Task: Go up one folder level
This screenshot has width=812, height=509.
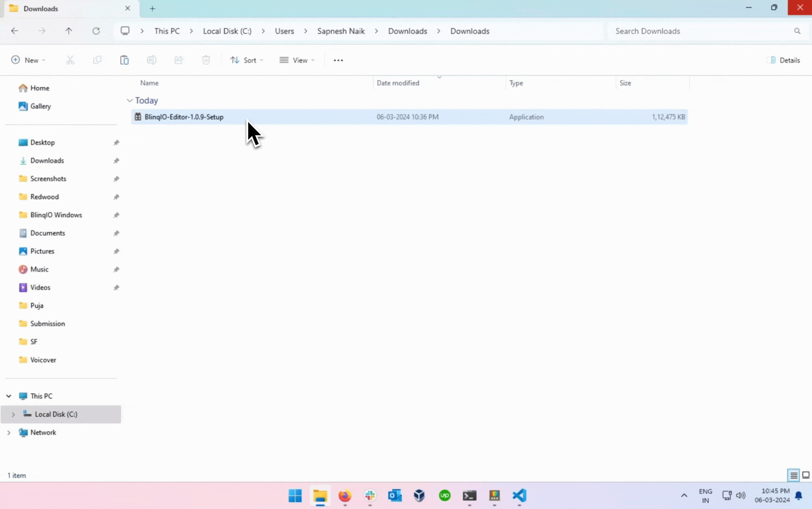Action: point(69,31)
